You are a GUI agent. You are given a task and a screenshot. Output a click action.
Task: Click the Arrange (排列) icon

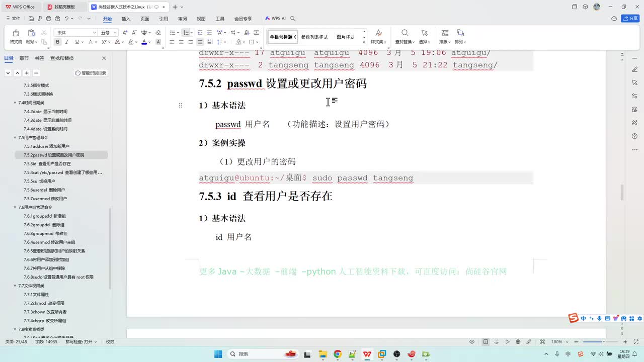(460, 33)
